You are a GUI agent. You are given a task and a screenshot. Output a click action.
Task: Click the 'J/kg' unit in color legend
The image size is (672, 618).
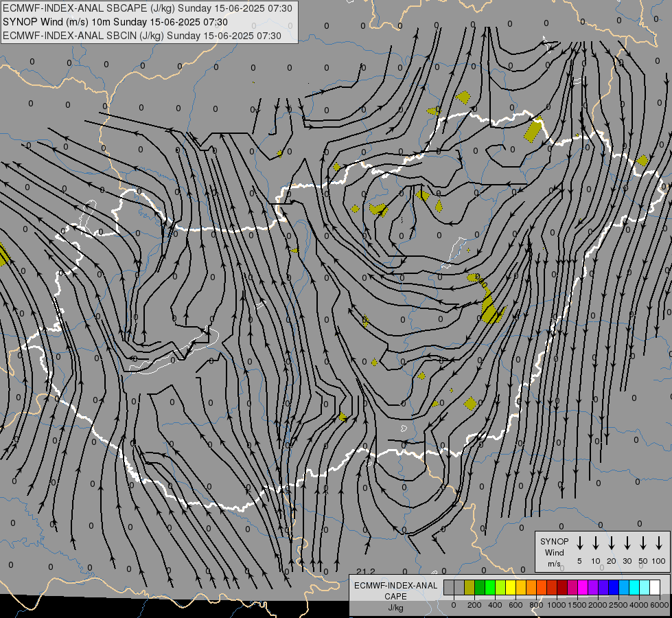395,608
